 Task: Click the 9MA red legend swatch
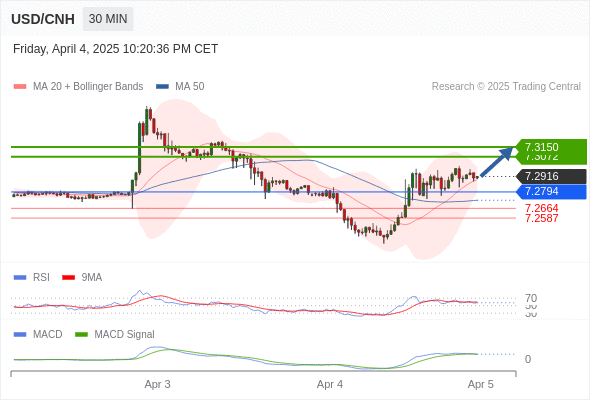coord(68,278)
